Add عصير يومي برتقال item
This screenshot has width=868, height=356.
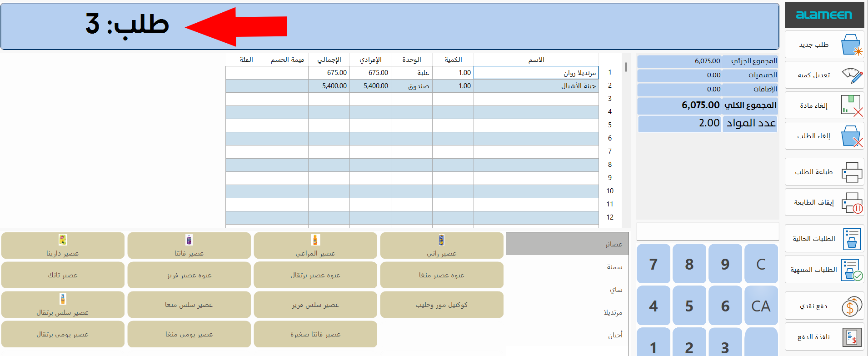click(63, 334)
